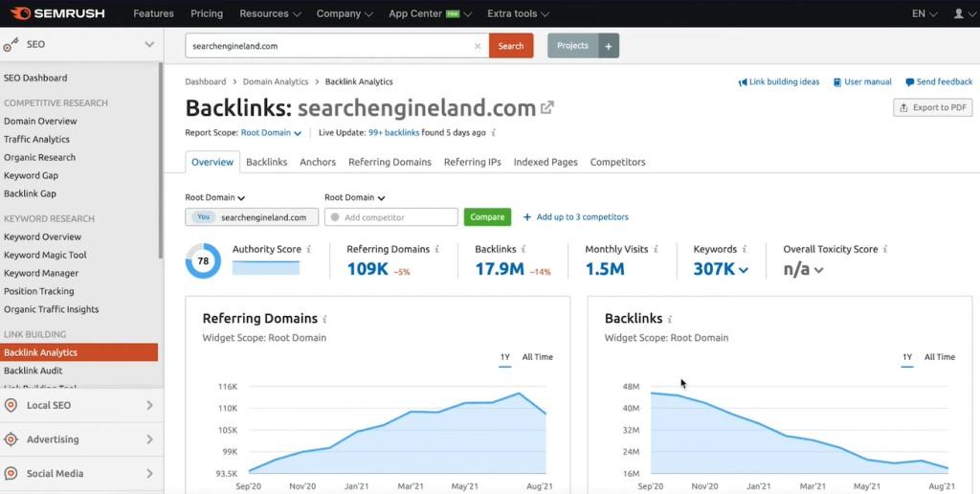Viewport: 980px width, 494px height.
Task: Open the Features menu item
Action: pos(154,13)
